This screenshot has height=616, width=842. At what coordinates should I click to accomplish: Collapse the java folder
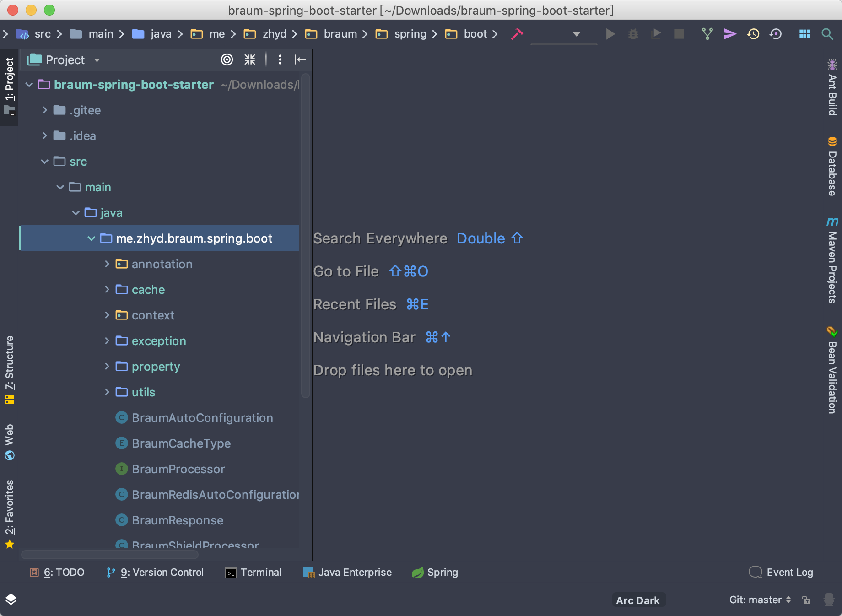pos(76,213)
